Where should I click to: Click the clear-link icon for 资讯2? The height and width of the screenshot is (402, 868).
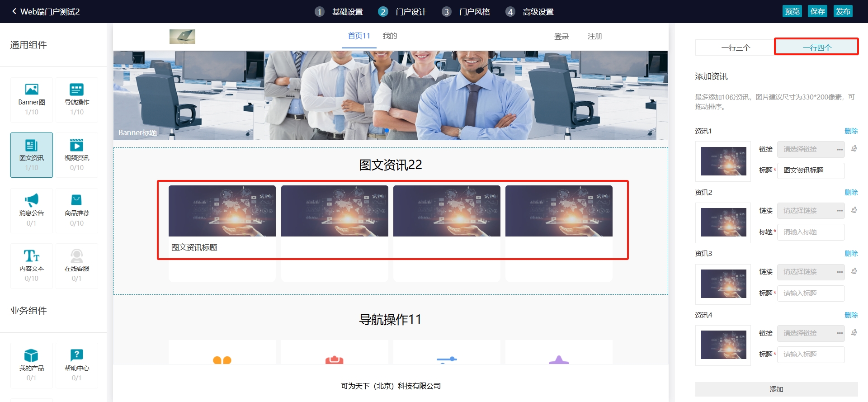(854, 210)
